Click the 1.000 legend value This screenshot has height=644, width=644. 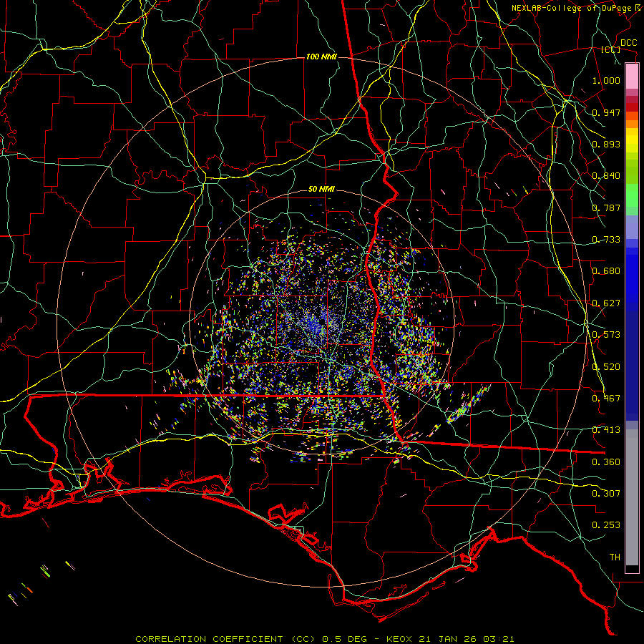coord(606,80)
